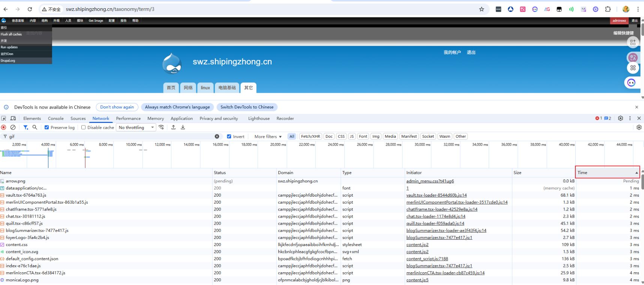Open the No throttling dropdown
644x285 pixels.
[x=136, y=127]
